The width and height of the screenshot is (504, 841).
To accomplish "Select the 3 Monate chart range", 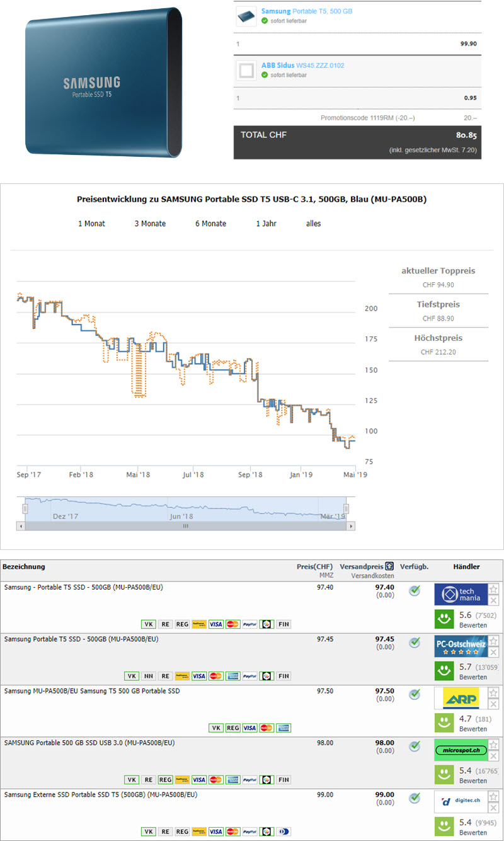I will tap(151, 224).
